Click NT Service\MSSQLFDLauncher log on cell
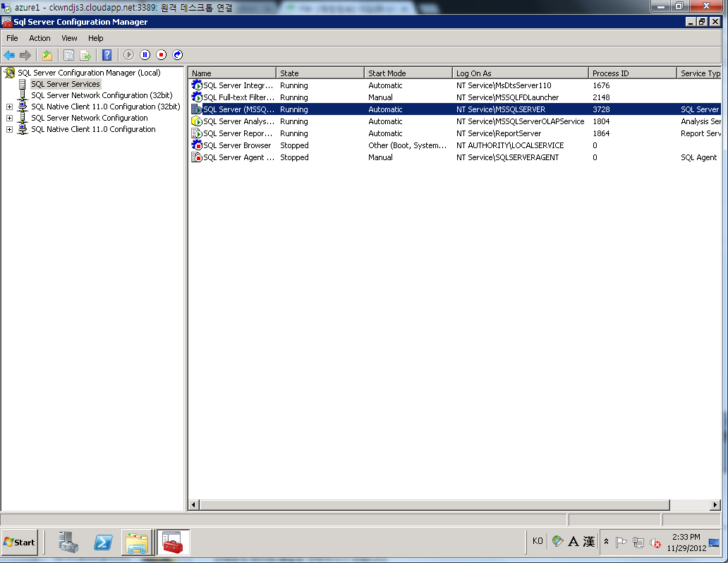 507,97
